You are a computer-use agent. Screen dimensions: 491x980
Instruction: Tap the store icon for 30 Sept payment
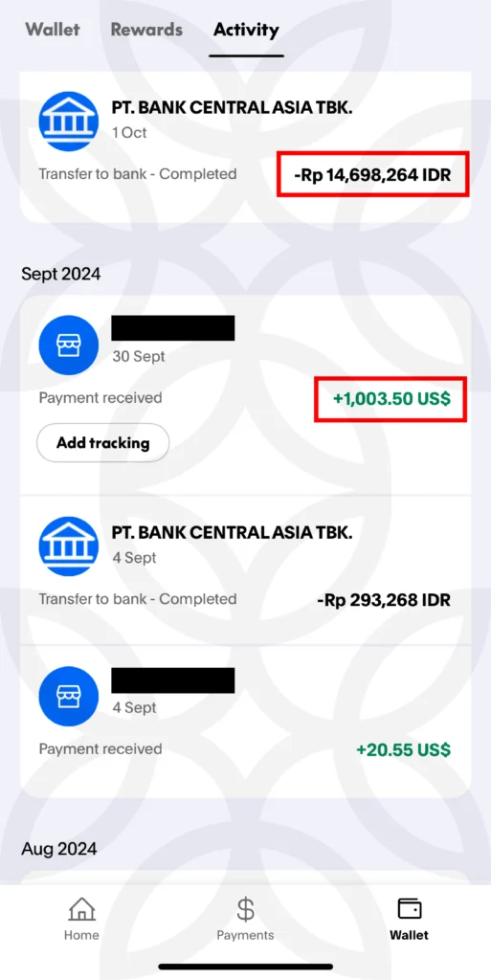pos(69,345)
